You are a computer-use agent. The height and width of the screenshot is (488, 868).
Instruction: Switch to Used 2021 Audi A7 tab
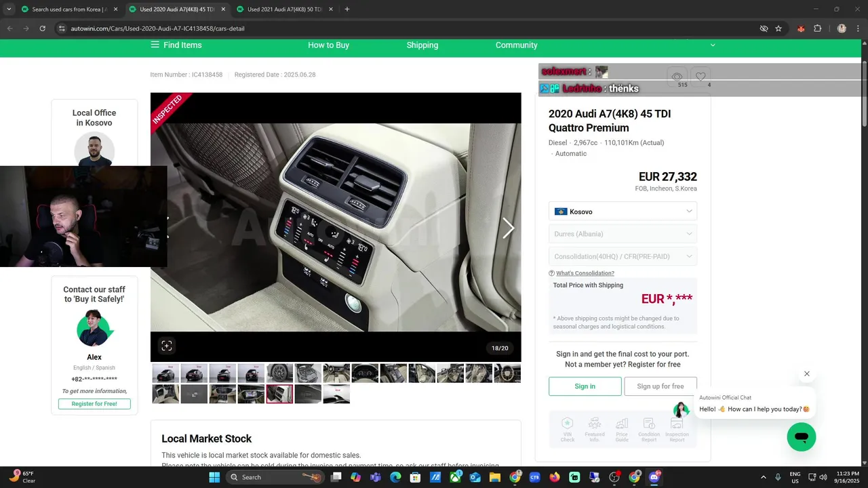click(x=283, y=9)
